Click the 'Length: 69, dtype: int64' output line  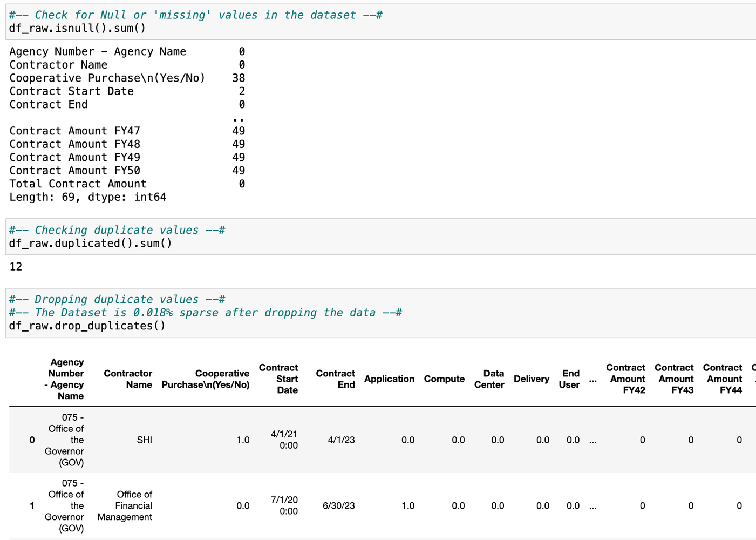click(87, 197)
